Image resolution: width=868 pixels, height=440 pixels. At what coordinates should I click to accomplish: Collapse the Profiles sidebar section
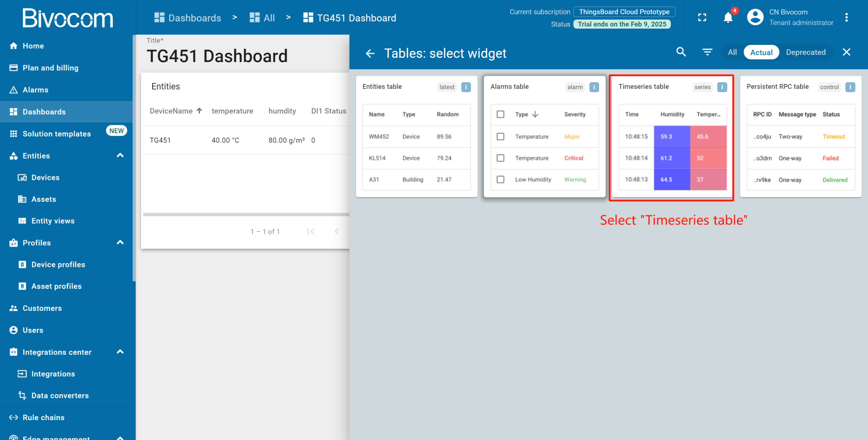pos(120,243)
